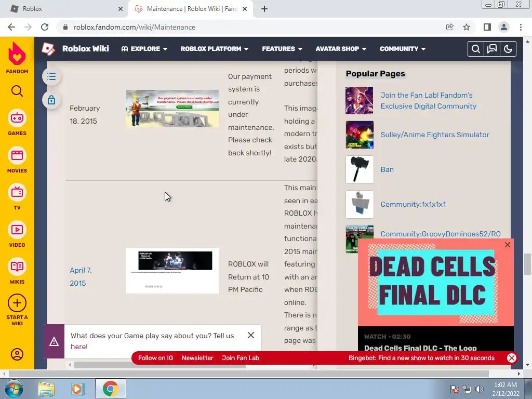Reload the current page

click(x=45, y=27)
